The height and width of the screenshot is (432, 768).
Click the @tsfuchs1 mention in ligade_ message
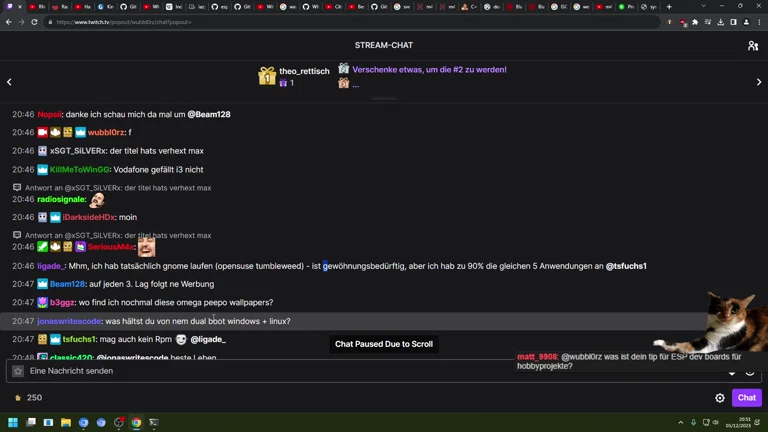point(626,266)
